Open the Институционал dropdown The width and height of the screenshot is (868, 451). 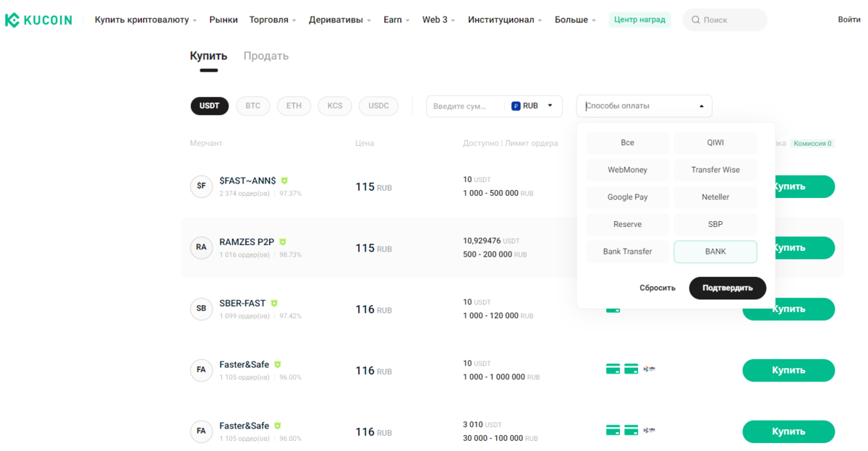[505, 20]
